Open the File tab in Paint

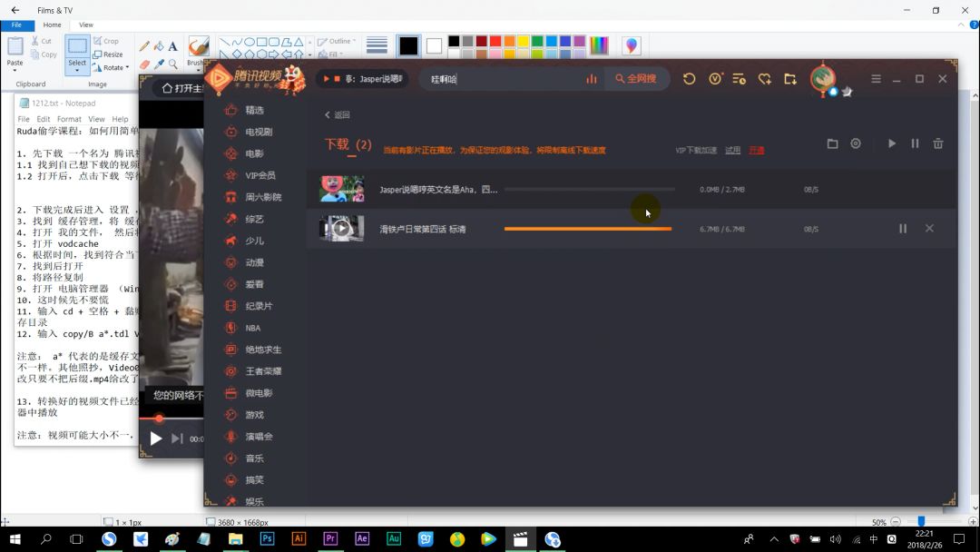[17, 25]
